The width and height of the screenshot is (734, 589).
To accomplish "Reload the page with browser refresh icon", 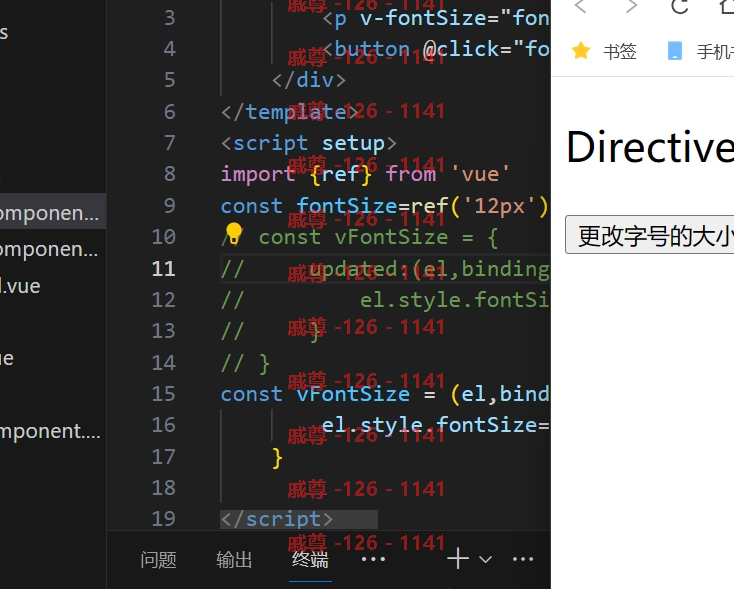I will [x=680, y=7].
